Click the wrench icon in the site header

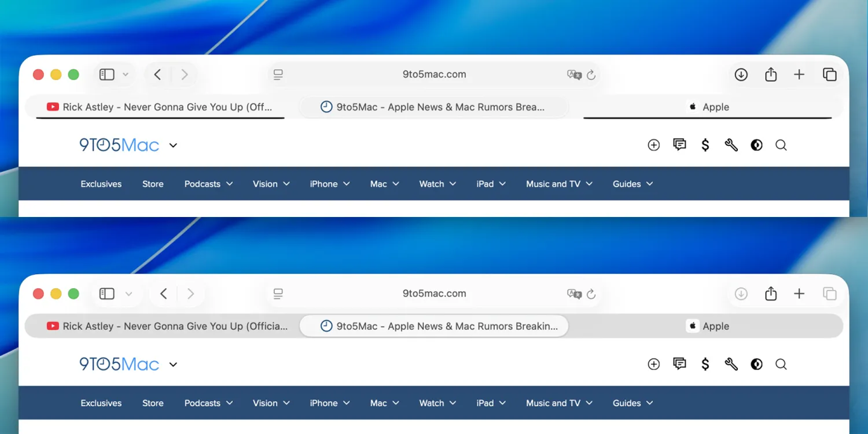[x=731, y=145]
